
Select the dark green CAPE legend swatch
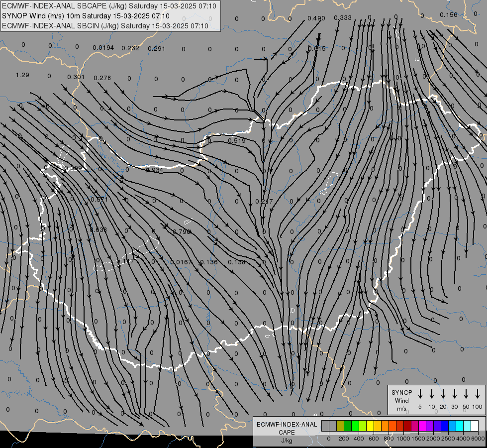[x=348, y=426]
